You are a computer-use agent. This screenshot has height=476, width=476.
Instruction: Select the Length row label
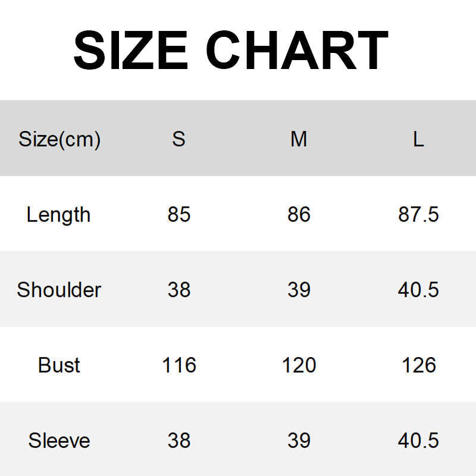click(58, 214)
